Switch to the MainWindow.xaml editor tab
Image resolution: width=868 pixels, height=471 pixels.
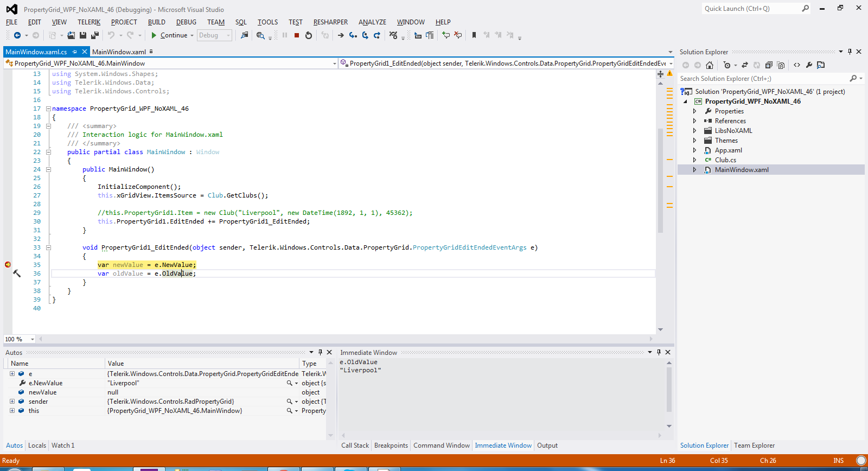(x=119, y=52)
